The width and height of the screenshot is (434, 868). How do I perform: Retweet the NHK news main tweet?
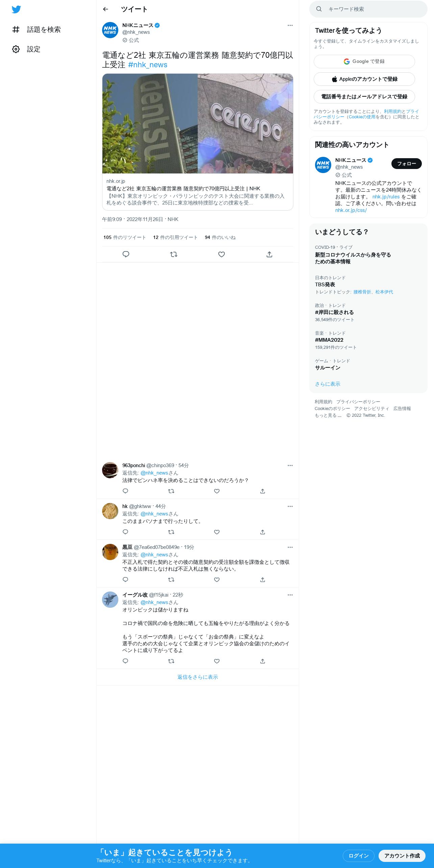(174, 254)
